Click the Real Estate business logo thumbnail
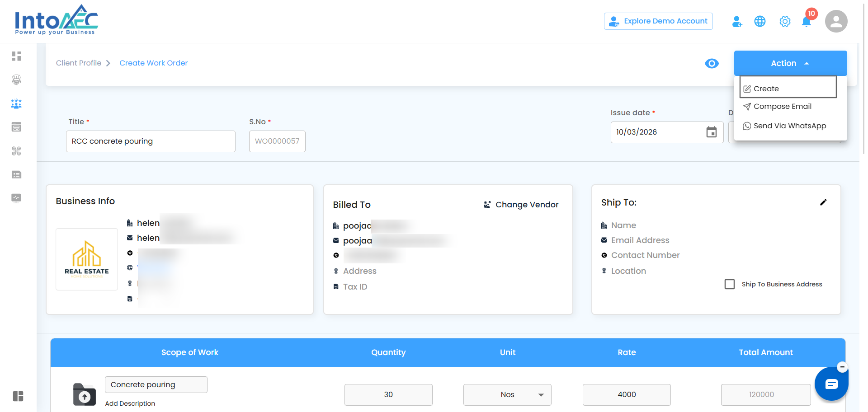The width and height of the screenshot is (868, 412). [87, 259]
